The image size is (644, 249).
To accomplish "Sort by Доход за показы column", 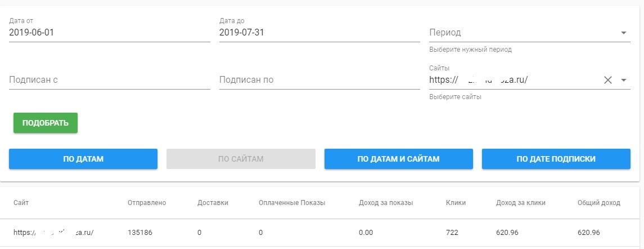I will pos(386,203).
